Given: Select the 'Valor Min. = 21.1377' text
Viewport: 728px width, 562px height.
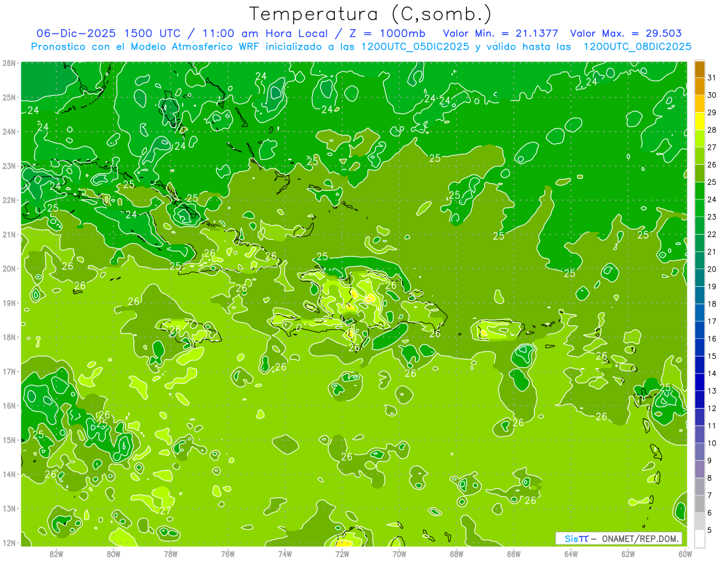Looking at the screenshot, I should point(500,33).
